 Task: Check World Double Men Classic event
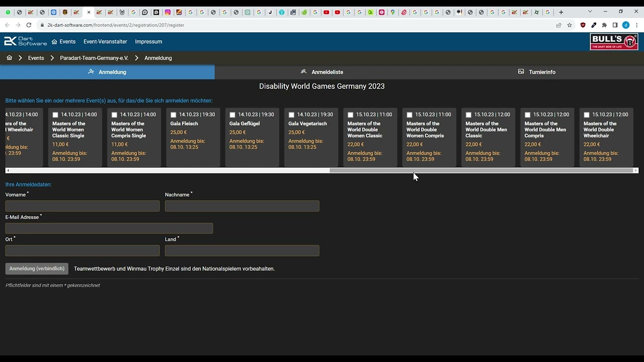tap(468, 115)
